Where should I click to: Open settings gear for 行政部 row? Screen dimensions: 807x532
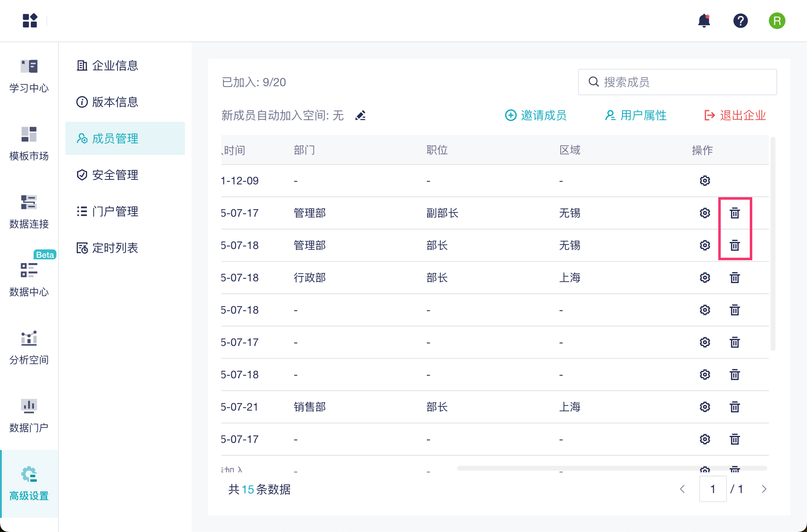pos(705,278)
